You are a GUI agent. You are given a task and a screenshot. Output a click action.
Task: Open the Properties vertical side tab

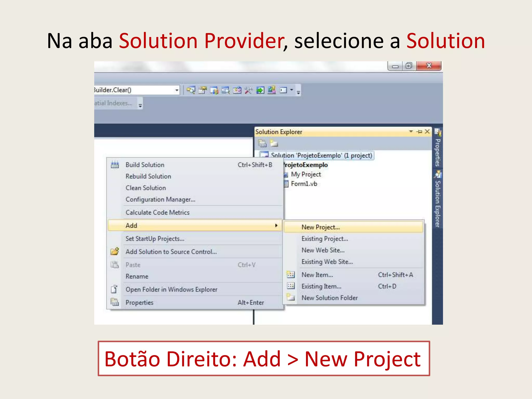click(438, 148)
